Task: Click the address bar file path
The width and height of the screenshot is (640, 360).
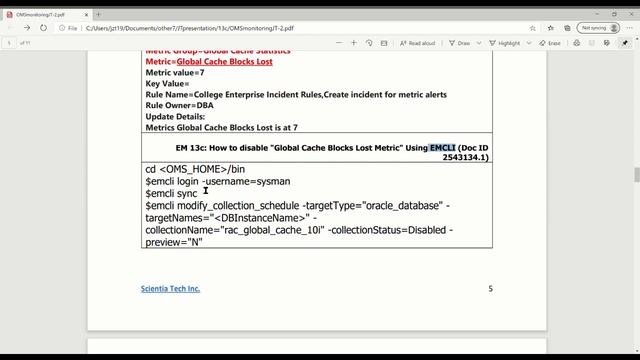Action: point(190,28)
